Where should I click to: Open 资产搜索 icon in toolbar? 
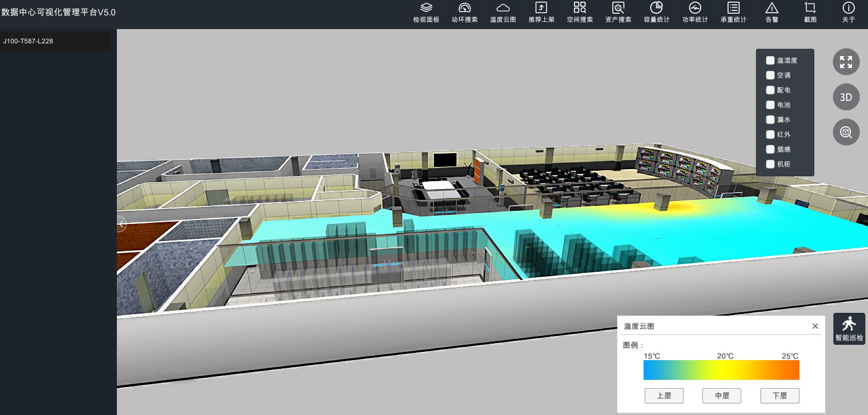pyautogui.click(x=618, y=8)
